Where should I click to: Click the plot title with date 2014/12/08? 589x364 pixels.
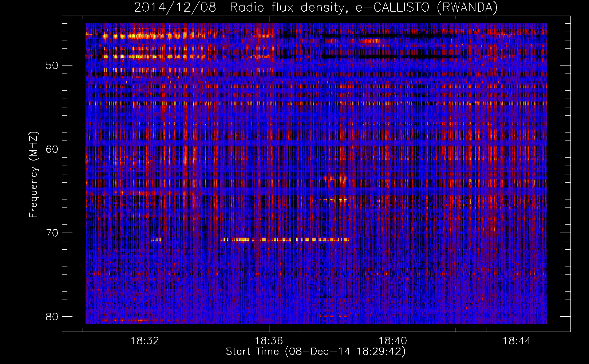(x=316, y=7)
